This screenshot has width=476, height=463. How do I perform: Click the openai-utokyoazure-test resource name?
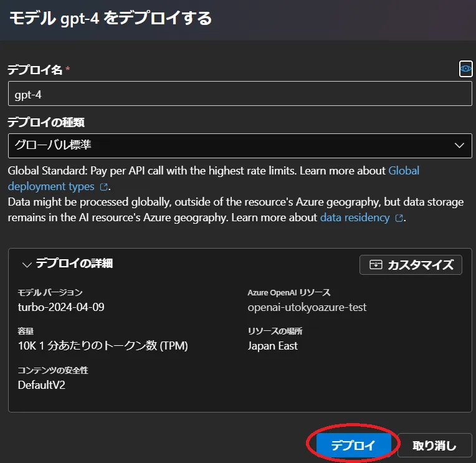(307, 307)
